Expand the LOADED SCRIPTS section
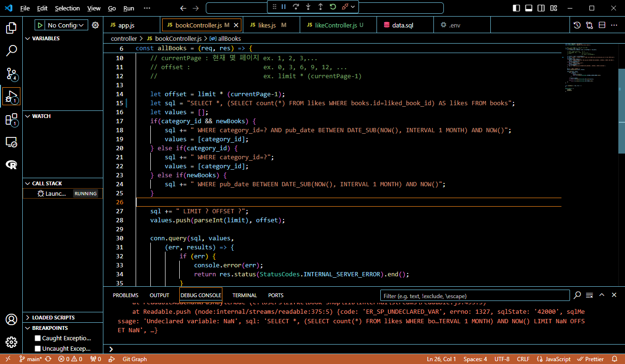This screenshot has width=625, height=364. (63, 318)
